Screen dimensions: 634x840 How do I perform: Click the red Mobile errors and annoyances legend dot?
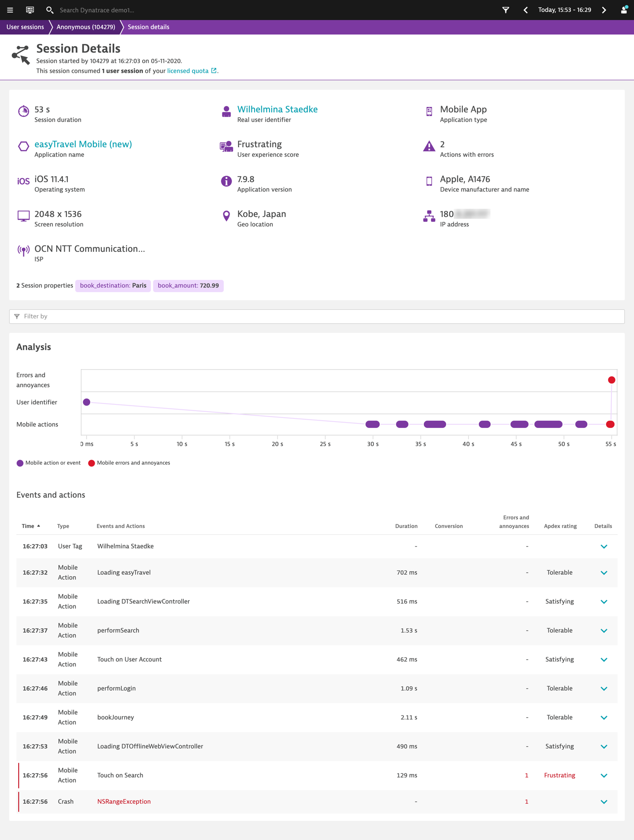(x=91, y=463)
